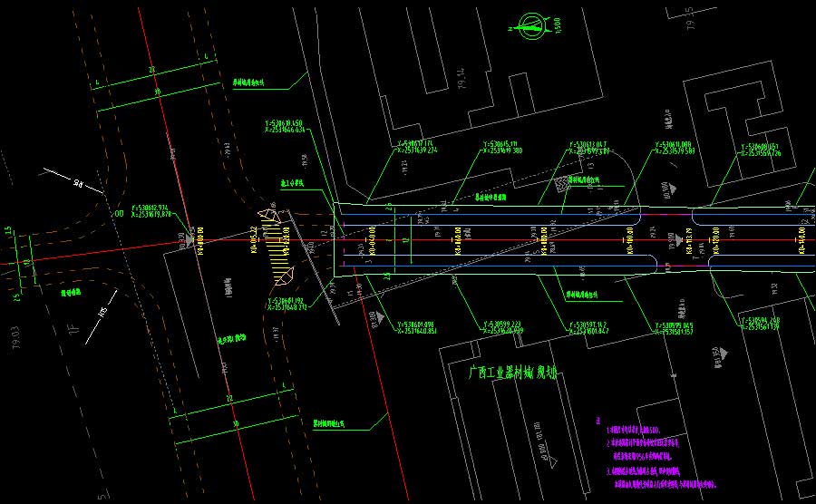The width and height of the screenshot is (816, 504).
Task: Click the 79.14 elevation text
Action: tap(461, 79)
